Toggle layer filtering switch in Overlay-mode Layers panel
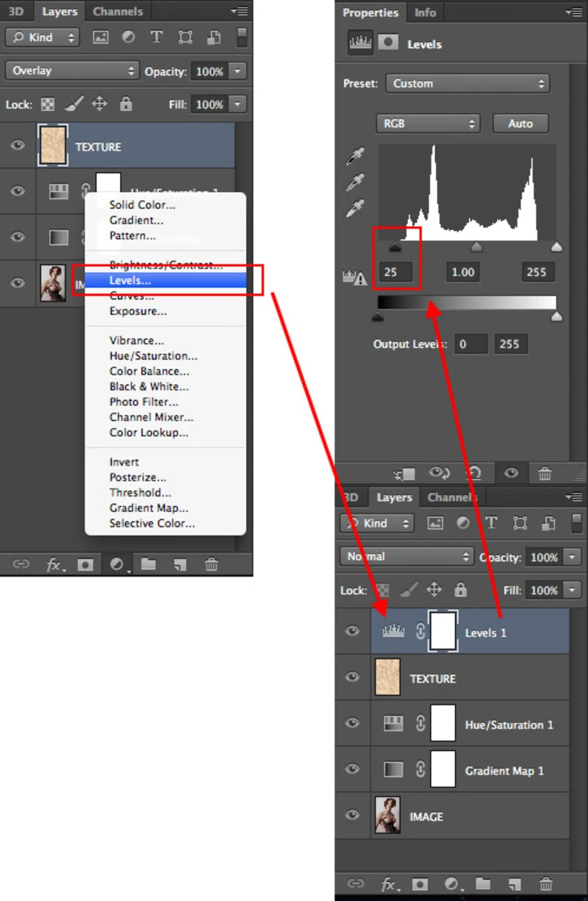588x901 pixels. tap(242, 37)
